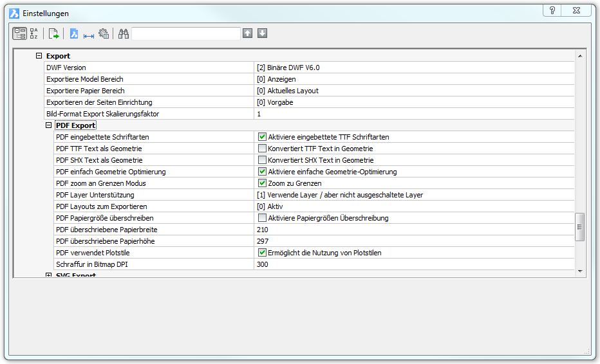Jump to previous search result arrow
The width and height of the screenshot is (600, 364).
[x=248, y=33]
